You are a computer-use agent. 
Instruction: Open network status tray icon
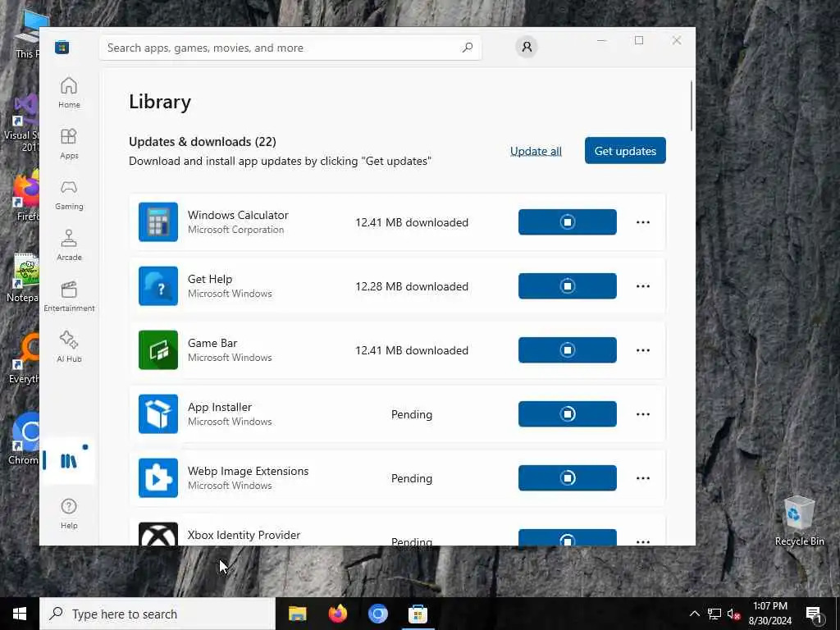(x=714, y=614)
